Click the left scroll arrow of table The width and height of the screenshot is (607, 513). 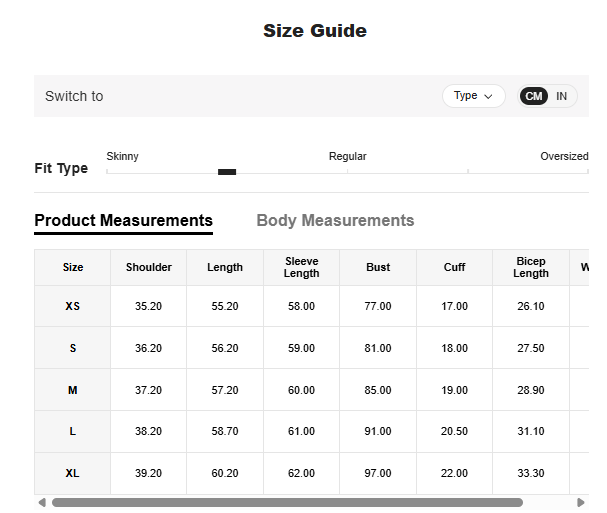click(x=42, y=502)
